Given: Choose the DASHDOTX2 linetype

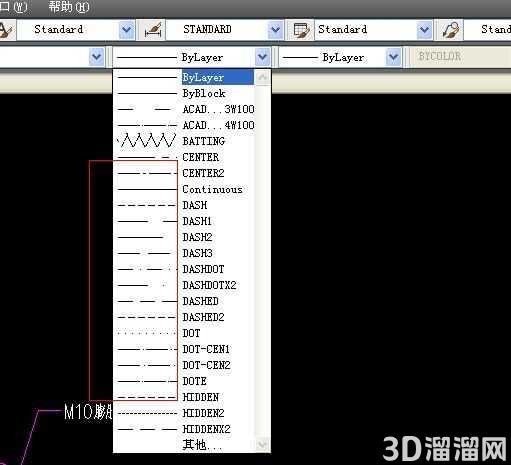Looking at the screenshot, I should pos(184,285).
